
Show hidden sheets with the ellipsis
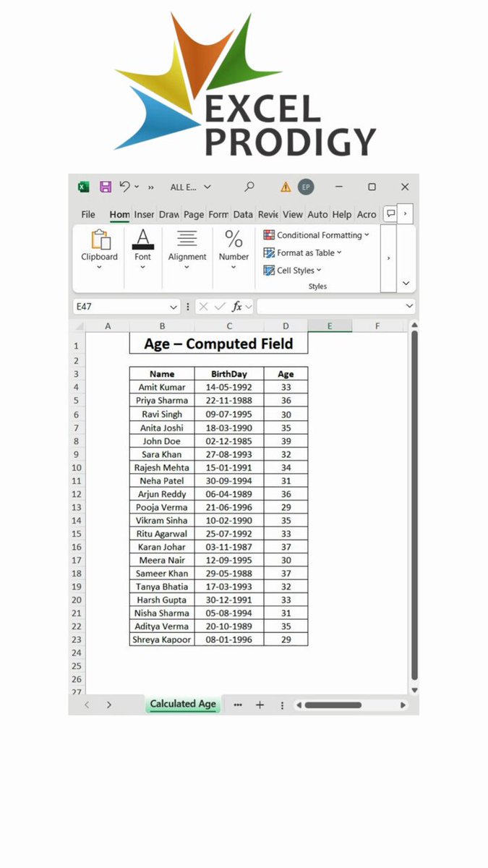click(x=238, y=705)
